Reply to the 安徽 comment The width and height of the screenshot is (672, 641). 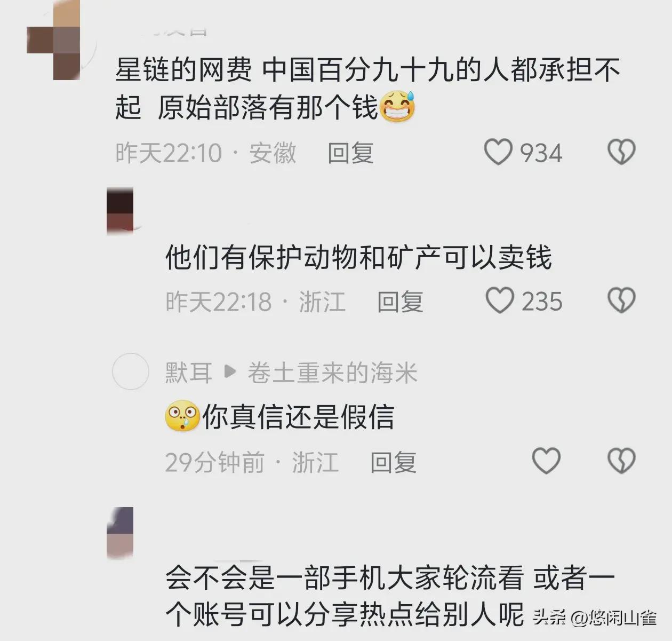(x=350, y=153)
